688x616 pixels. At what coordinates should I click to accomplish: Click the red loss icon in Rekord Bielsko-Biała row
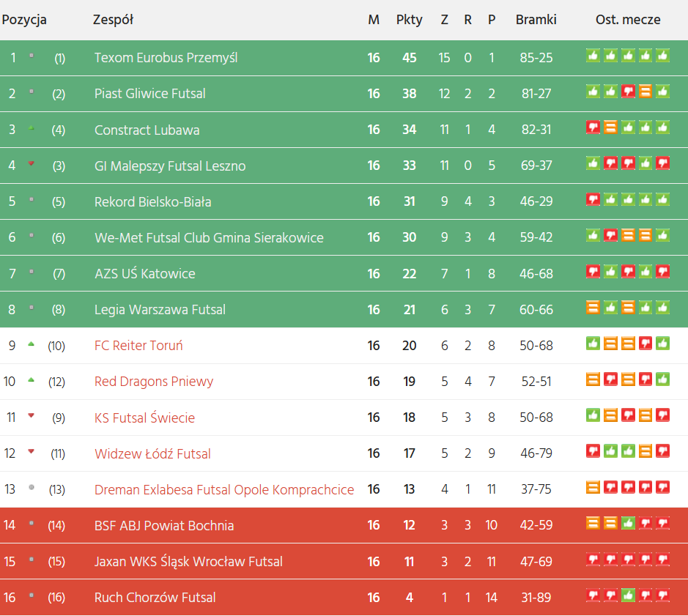coord(593,199)
